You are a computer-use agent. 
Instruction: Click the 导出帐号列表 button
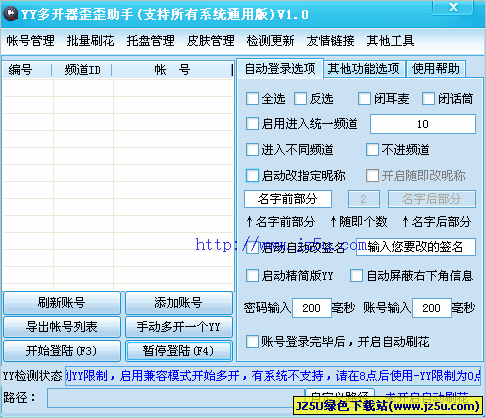pyautogui.click(x=62, y=327)
